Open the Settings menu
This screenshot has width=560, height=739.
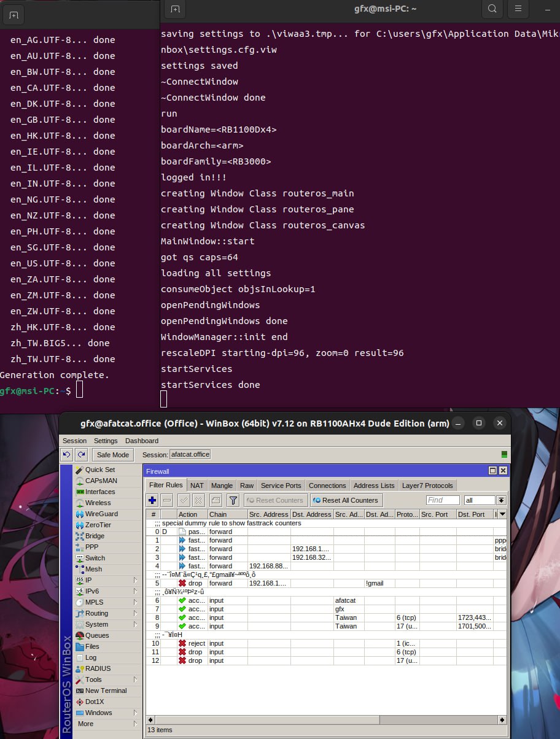point(106,441)
